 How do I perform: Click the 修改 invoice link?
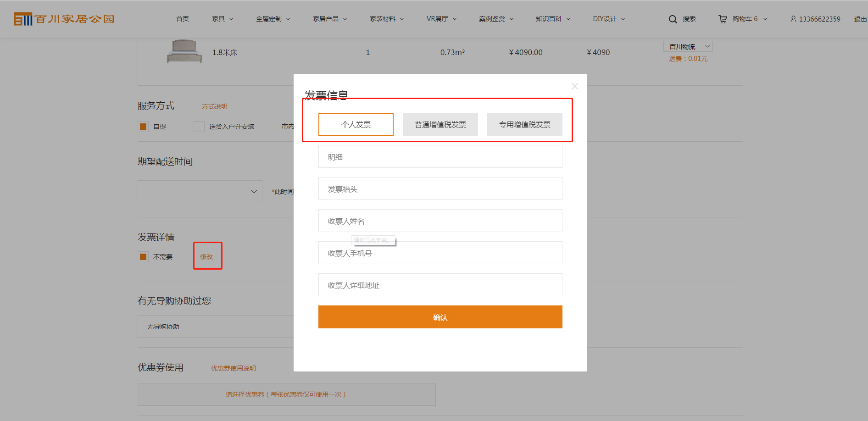pyautogui.click(x=206, y=257)
